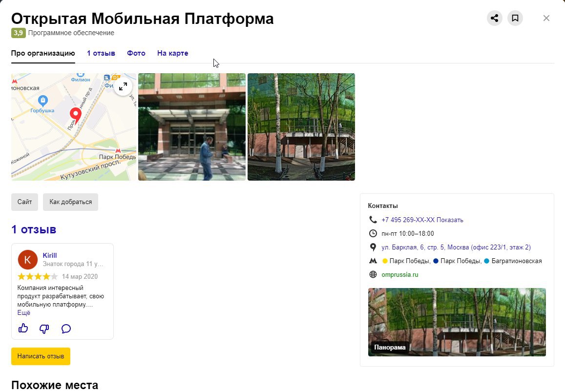The image size is (565, 392).
Task: Open the 1 отзыв section heading
Action: pyautogui.click(x=34, y=229)
